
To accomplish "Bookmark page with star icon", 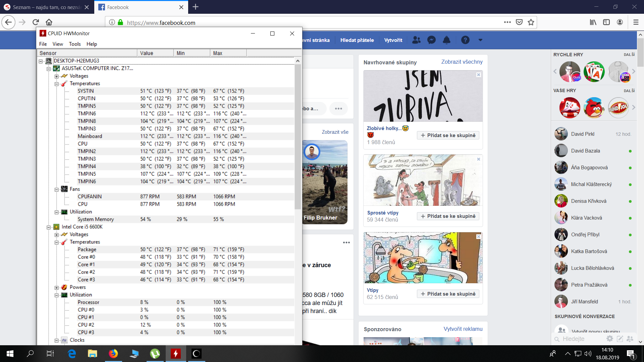I will click(x=531, y=22).
